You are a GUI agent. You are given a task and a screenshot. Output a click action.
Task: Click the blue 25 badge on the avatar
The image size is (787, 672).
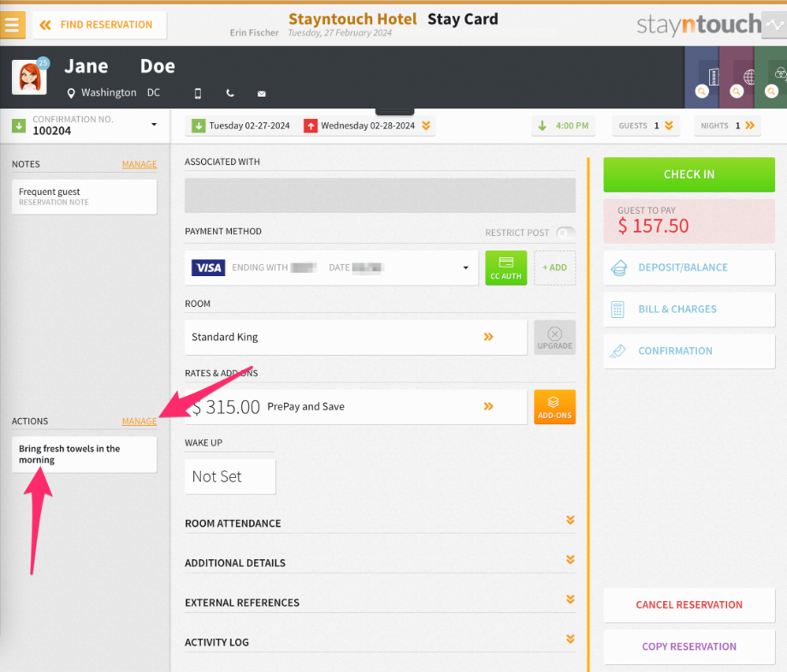[x=43, y=63]
